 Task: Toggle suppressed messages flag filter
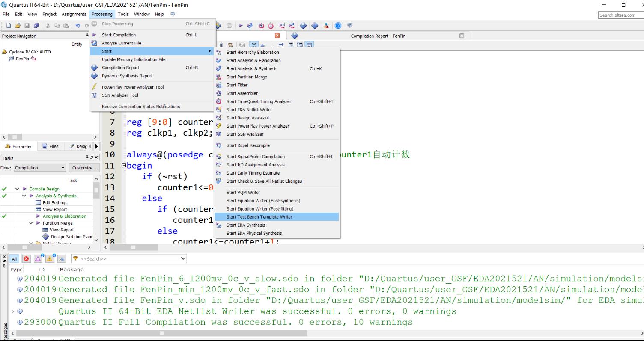pos(61,258)
